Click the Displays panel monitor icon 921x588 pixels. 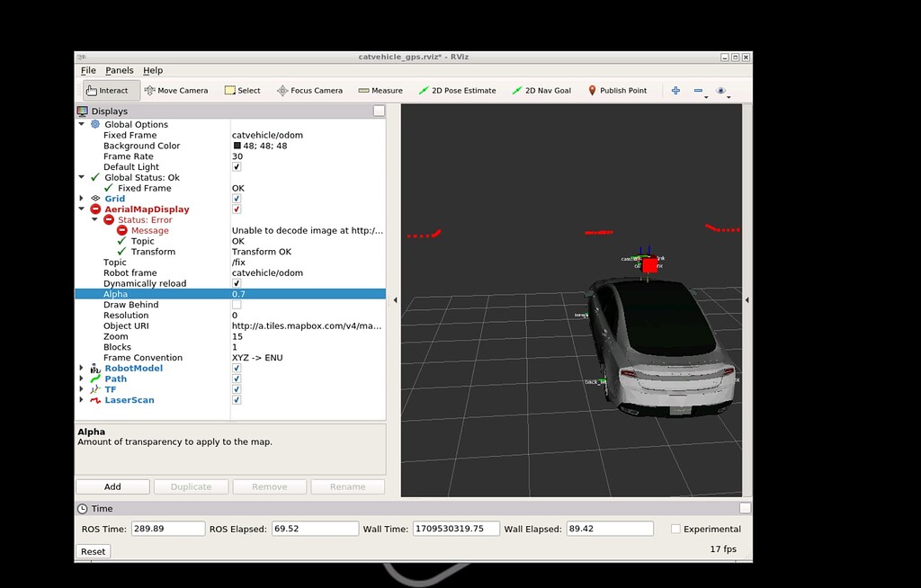[82, 111]
